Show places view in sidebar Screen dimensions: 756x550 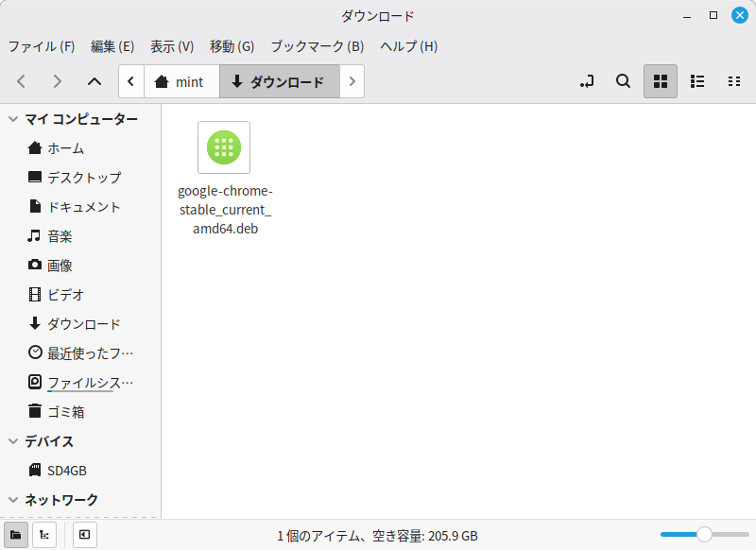click(15, 535)
